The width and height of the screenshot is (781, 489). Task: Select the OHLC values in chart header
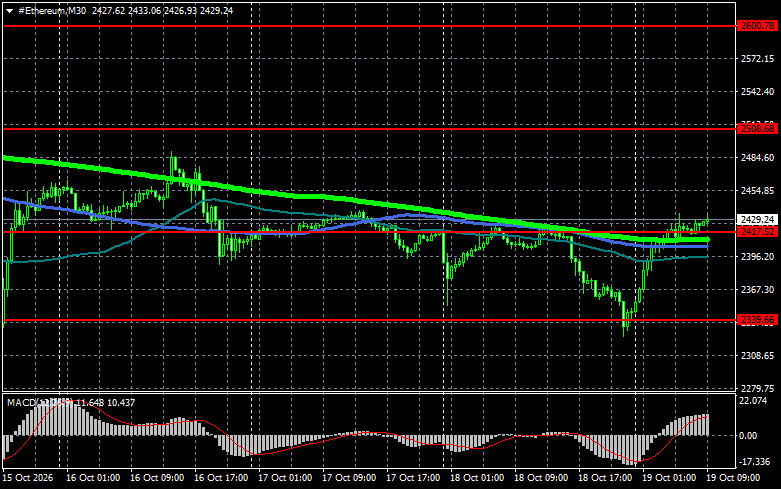click(162, 10)
